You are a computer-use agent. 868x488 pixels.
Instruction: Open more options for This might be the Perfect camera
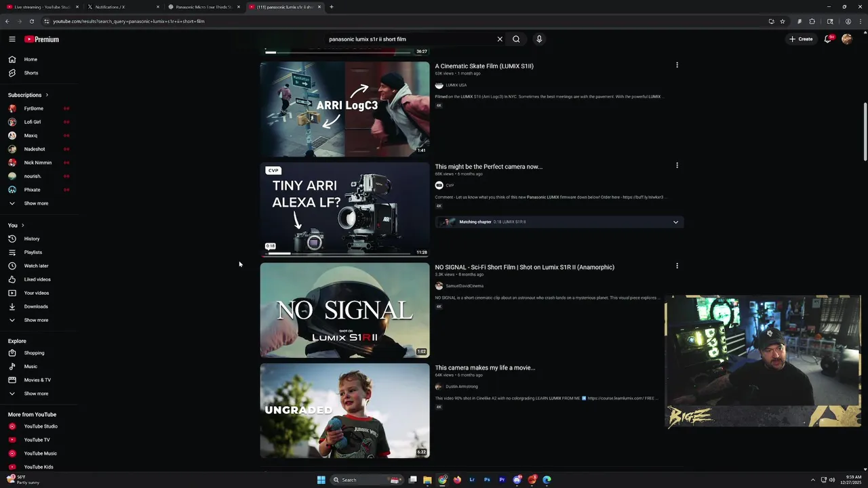[x=677, y=165]
